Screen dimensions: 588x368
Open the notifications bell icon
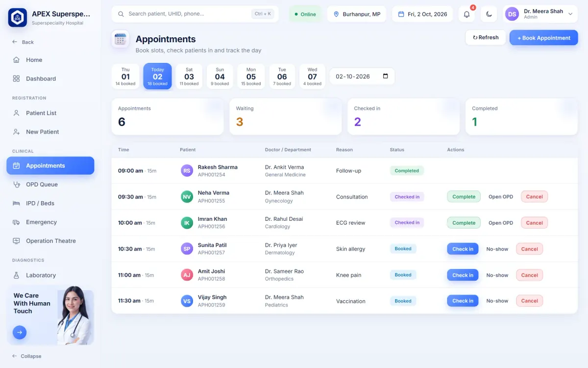point(466,14)
